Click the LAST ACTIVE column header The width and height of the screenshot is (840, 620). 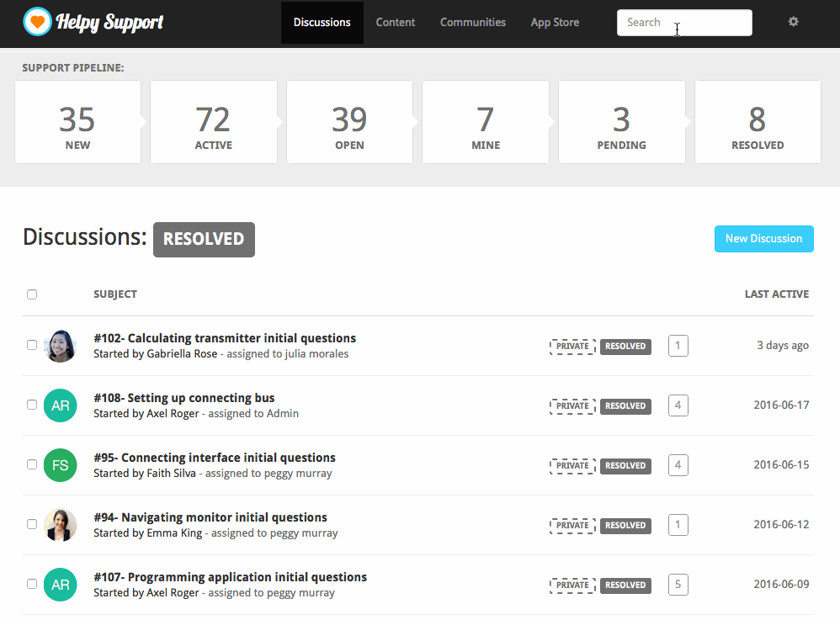pos(777,294)
